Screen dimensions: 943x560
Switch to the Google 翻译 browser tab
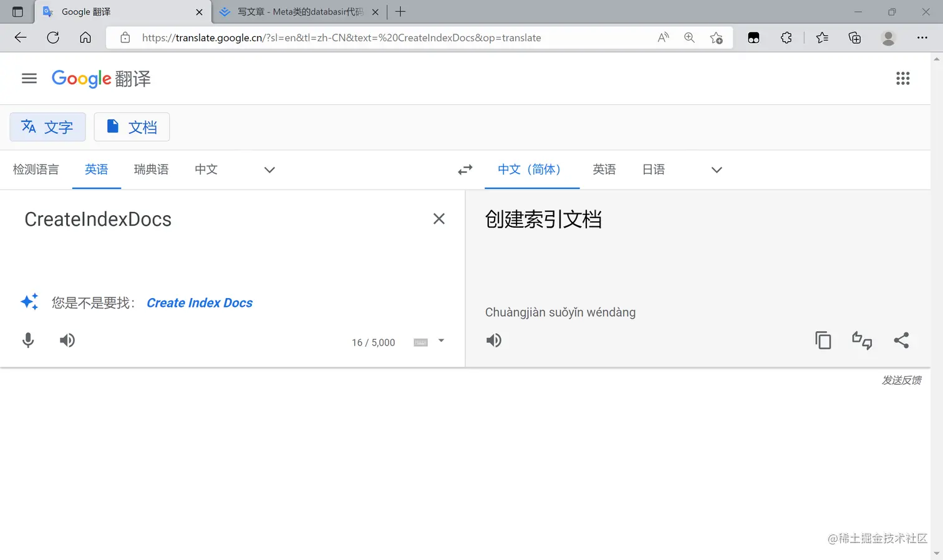(123, 12)
